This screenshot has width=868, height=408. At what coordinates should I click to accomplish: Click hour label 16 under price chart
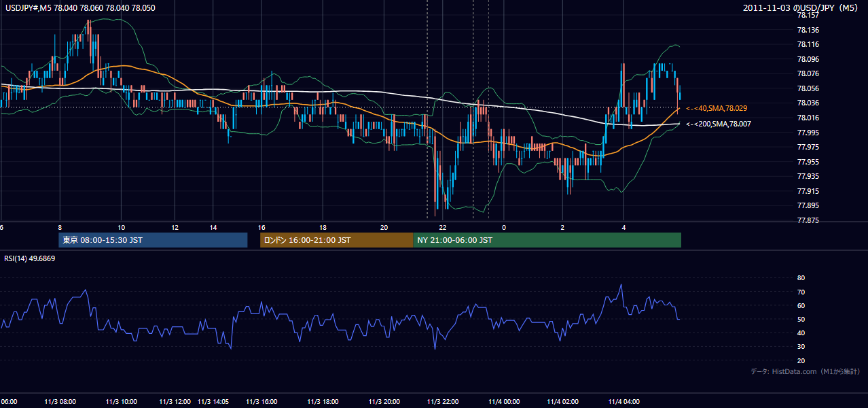[x=261, y=227]
